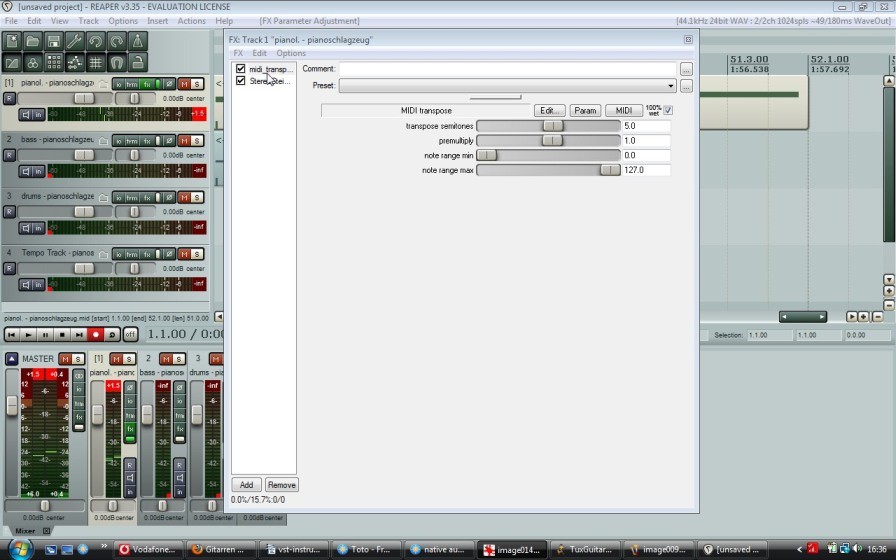Click the Redo arrow in the toolbar
Viewport: 896px width, 560px height.
[x=117, y=41]
